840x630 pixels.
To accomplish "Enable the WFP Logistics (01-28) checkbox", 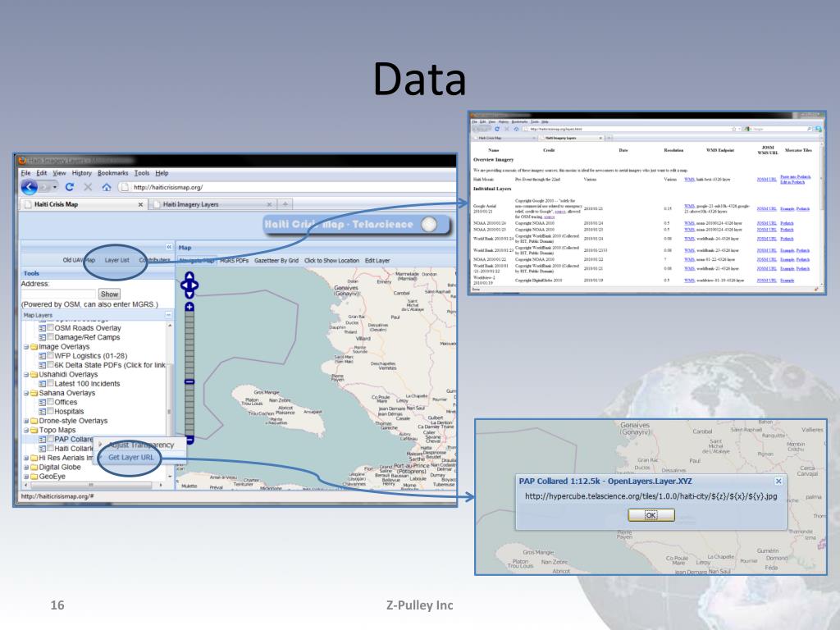I will click(x=50, y=355).
